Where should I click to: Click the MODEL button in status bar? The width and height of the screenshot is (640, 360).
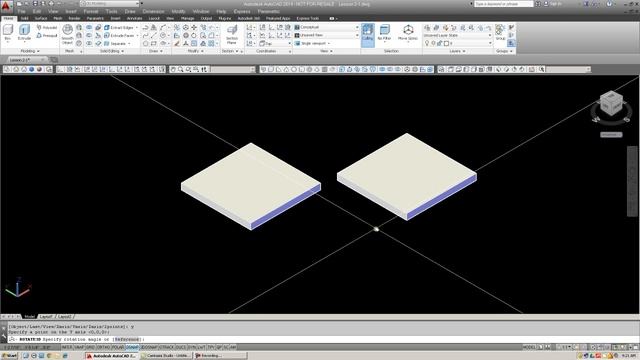[x=529, y=347]
